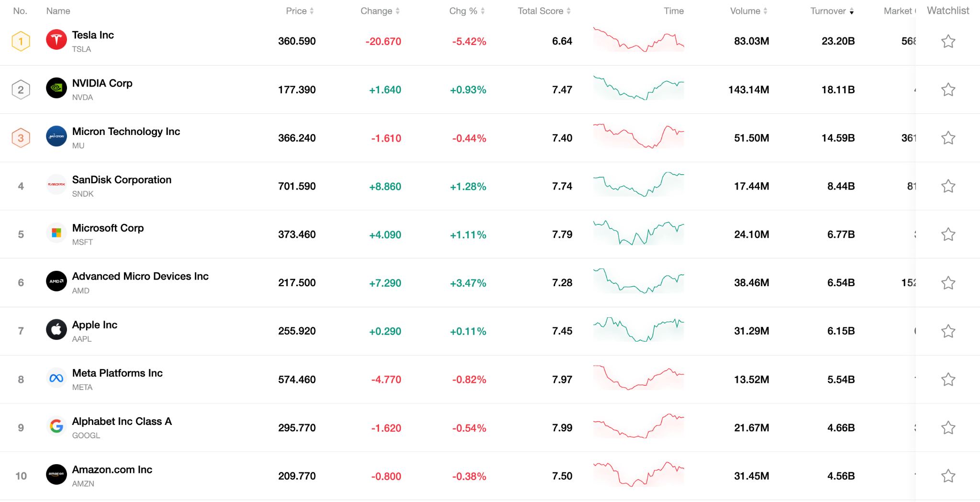
Task: Open Advanced Micro Devices Inc name link
Action: (x=140, y=276)
